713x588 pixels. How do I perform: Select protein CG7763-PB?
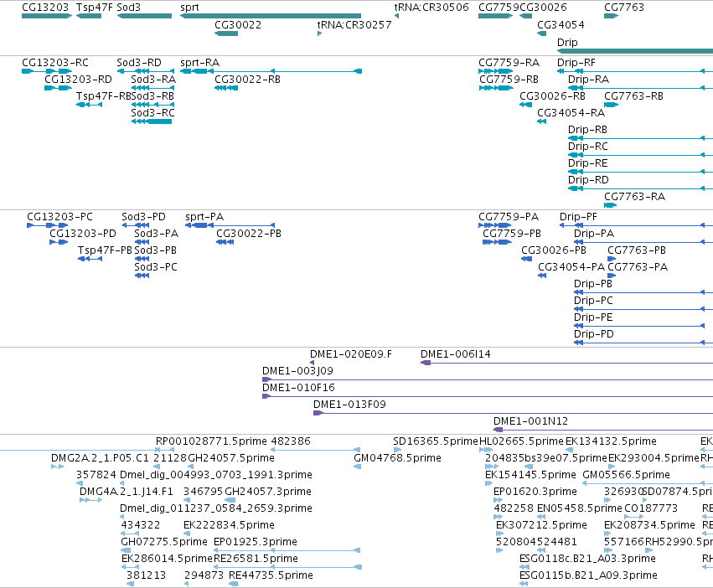[637, 250]
